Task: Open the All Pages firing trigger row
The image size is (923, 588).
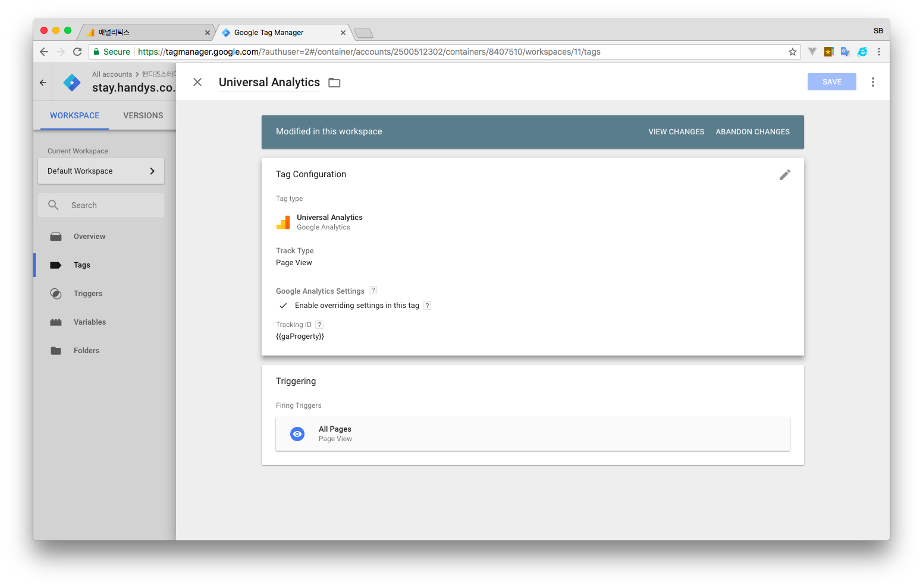Action: point(533,434)
